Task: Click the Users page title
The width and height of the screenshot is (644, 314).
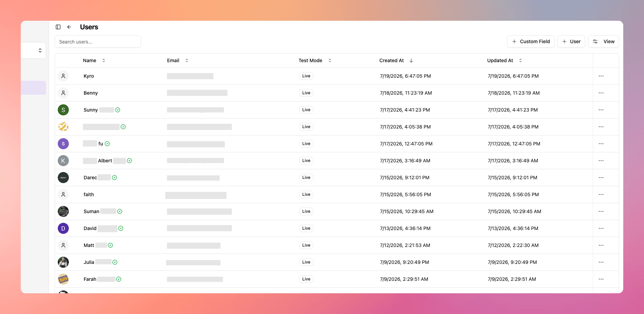Action: pyautogui.click(x=89, y=27)
